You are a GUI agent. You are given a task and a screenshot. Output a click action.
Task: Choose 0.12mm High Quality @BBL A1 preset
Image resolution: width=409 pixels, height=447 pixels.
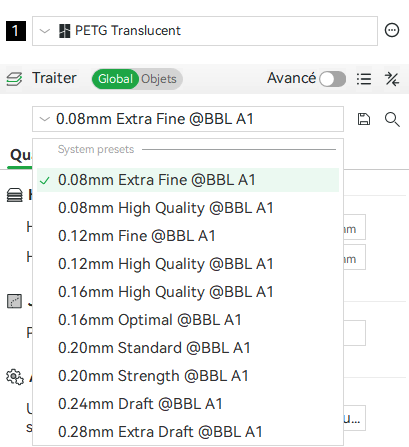(188, 264)
